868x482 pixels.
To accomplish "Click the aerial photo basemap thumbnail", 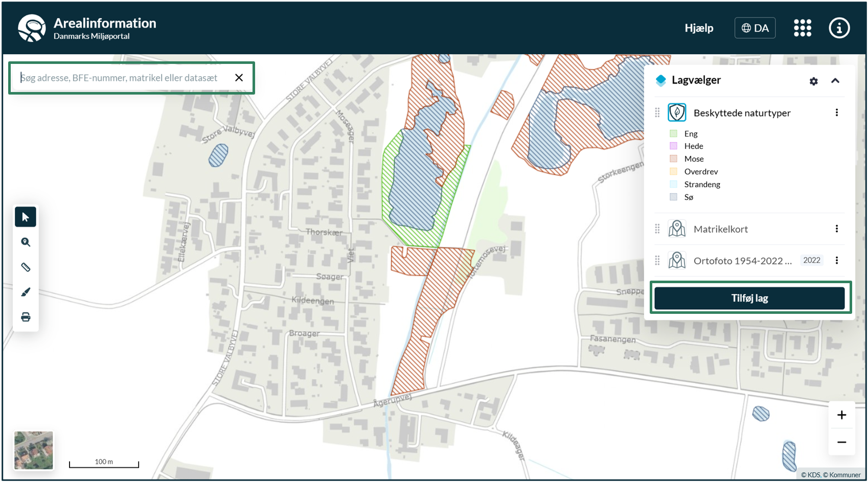I will pos(34,450).
